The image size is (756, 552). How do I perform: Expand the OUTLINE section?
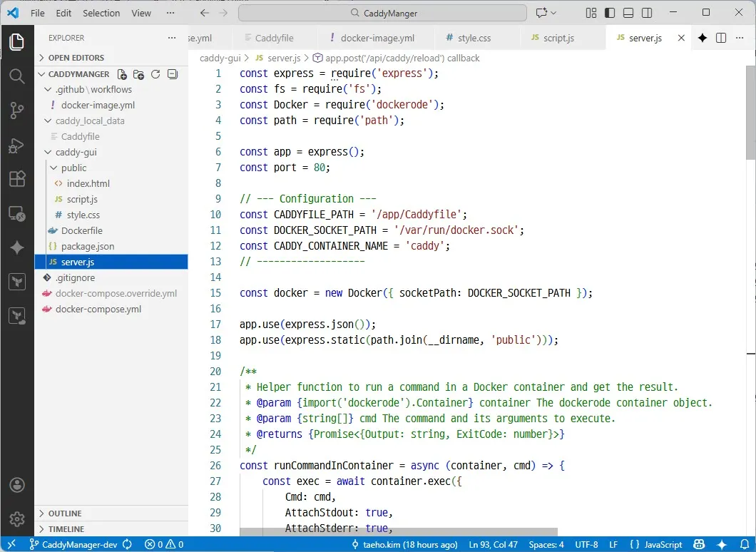click(x=111, y=513)
